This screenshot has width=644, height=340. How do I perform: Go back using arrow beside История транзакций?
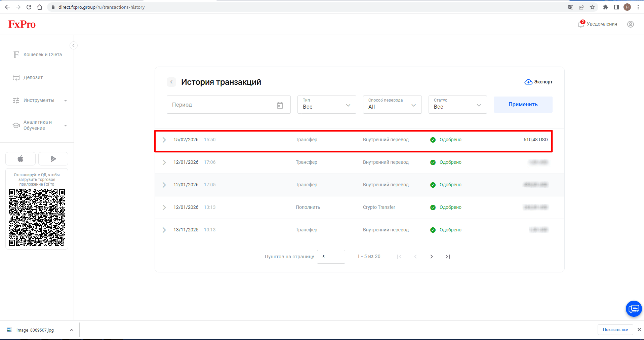pos(171,82)
